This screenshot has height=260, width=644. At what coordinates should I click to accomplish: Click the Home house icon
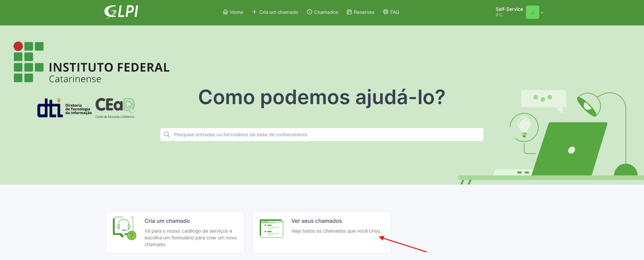(225, 12)
